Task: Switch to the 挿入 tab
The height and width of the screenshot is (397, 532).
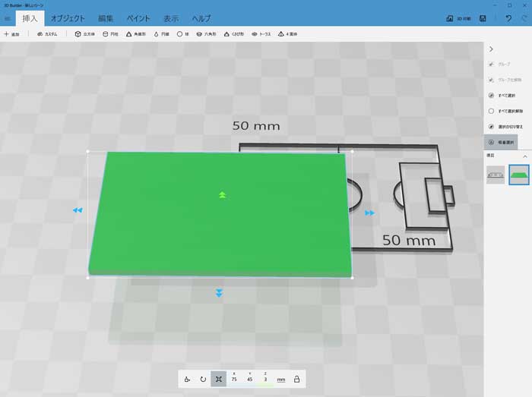Action: pos(30,18)
